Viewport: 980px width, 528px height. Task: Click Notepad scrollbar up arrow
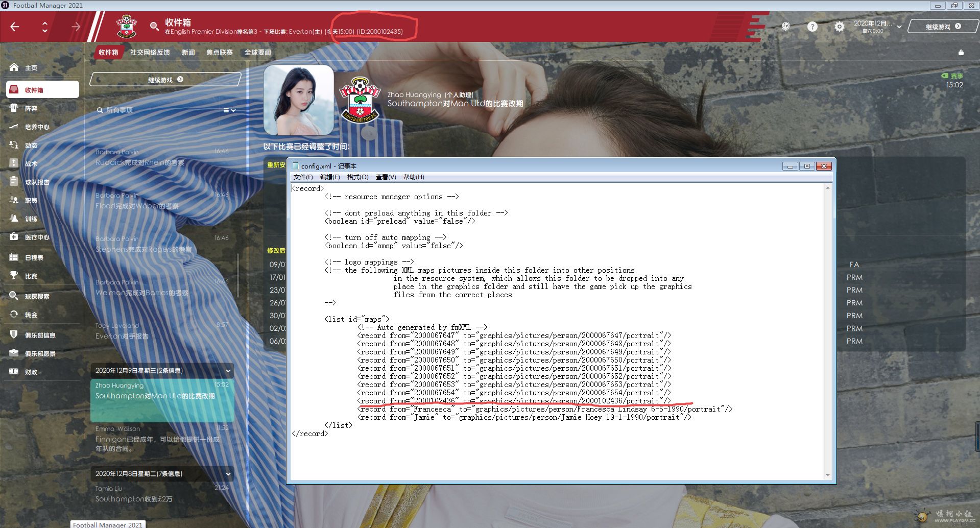click(828, 188)
